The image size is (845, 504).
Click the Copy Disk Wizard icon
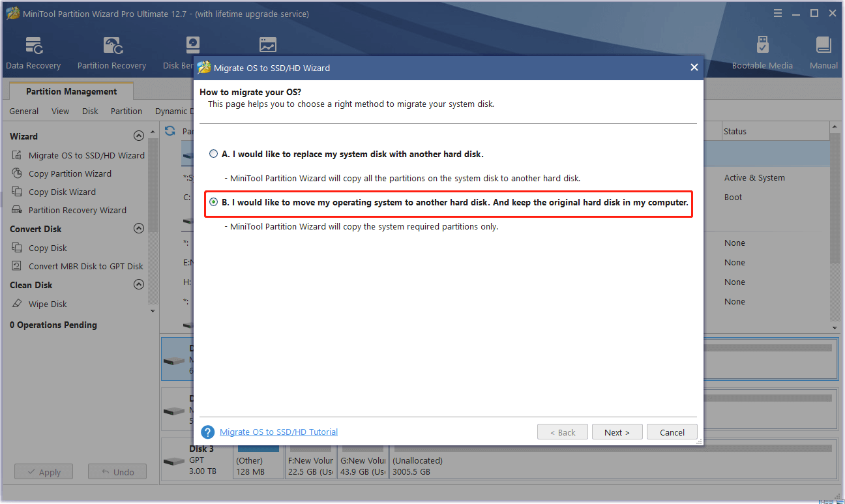(x=17, y=192)
